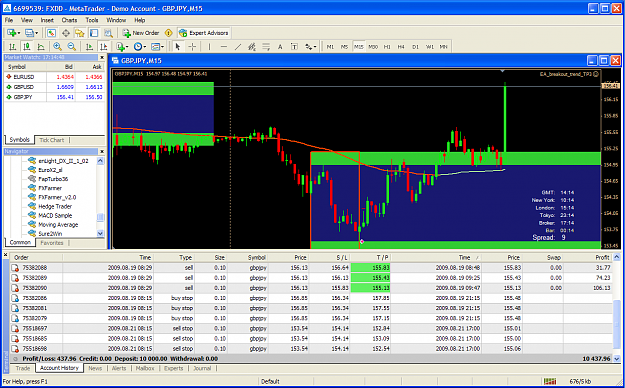Zoom in on the chart
Viewport: 625px width, 388px height.
coord(57,47)
